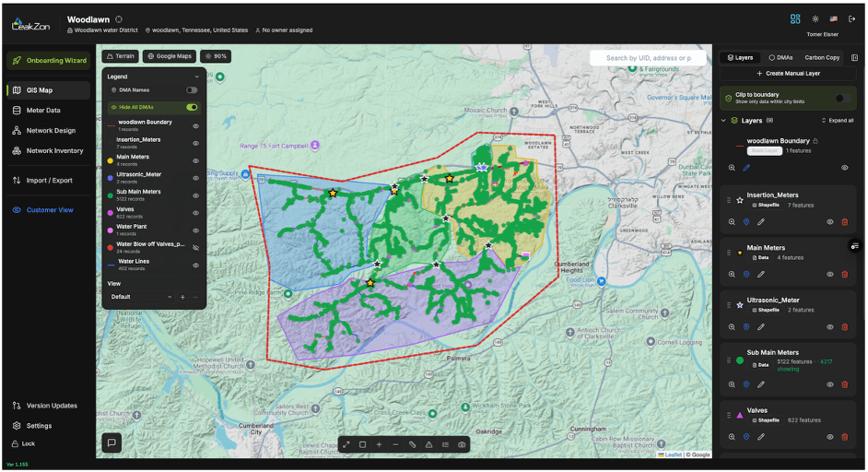The image size is (868, 472).
Task: Enable Clip to boundary switch
Action: click(x=842, y=98)
